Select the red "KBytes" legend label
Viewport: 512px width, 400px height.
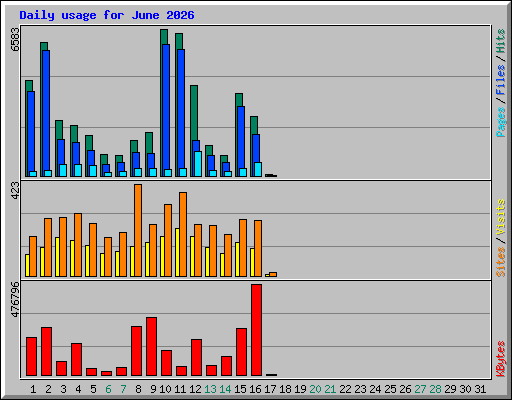[x=501, y=359]
